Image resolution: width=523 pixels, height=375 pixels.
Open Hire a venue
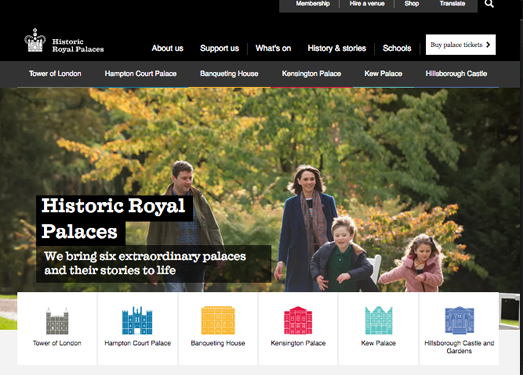pos(367,4)
